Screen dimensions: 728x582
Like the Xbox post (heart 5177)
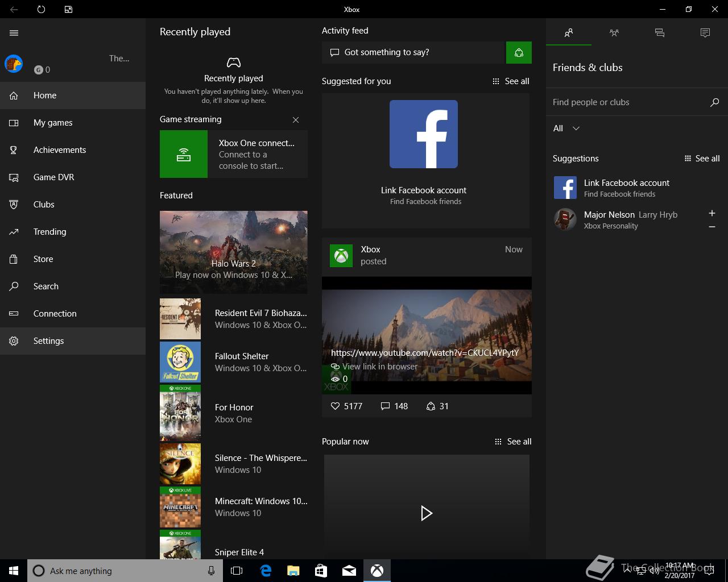[346, 406]
